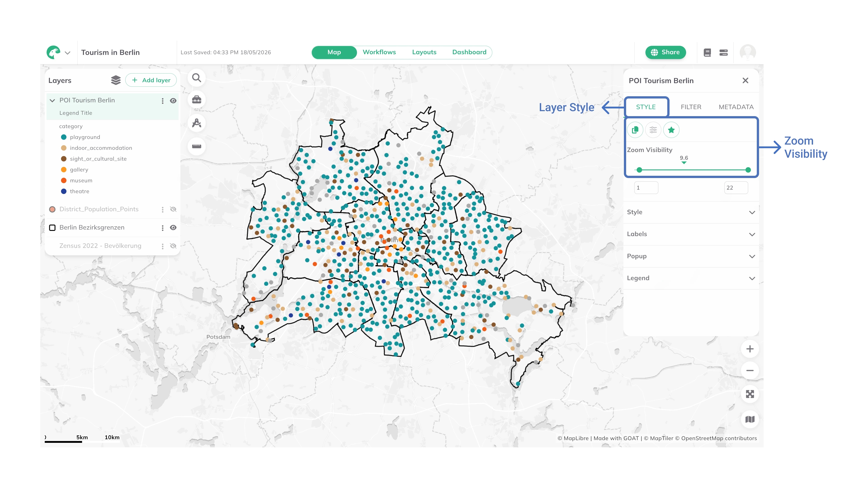Open the jobs status icon

click(x=723, y=53)
